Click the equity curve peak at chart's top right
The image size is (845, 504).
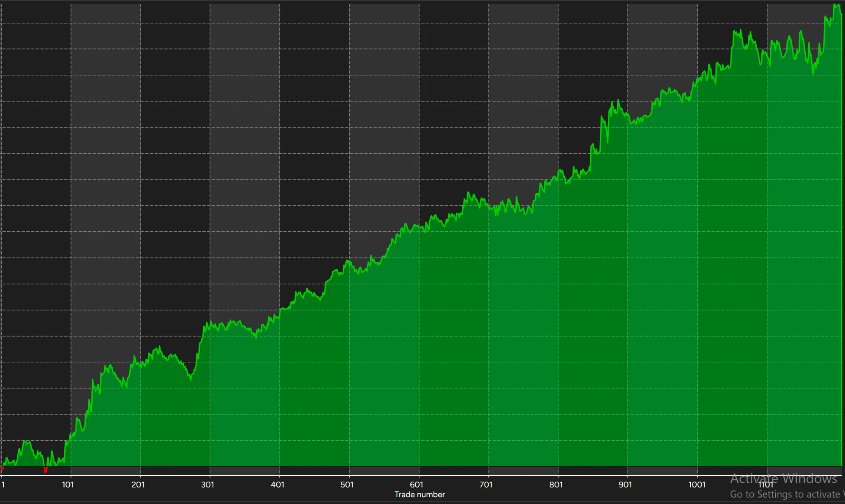837,6
